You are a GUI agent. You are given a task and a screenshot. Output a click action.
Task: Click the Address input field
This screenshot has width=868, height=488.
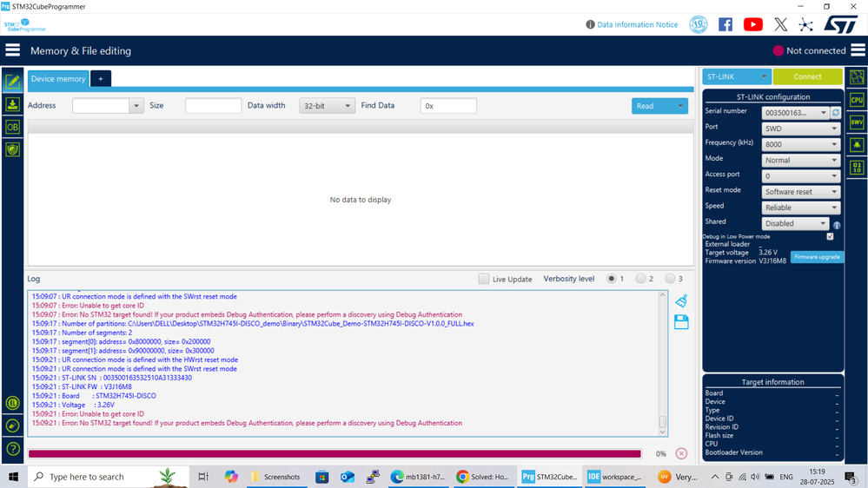click(101, 106)
